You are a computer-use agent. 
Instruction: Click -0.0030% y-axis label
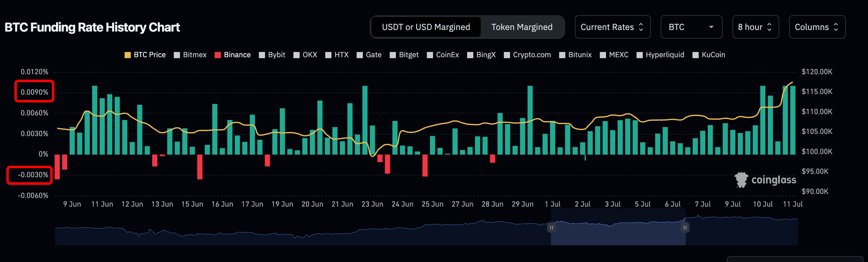point(33,175)
